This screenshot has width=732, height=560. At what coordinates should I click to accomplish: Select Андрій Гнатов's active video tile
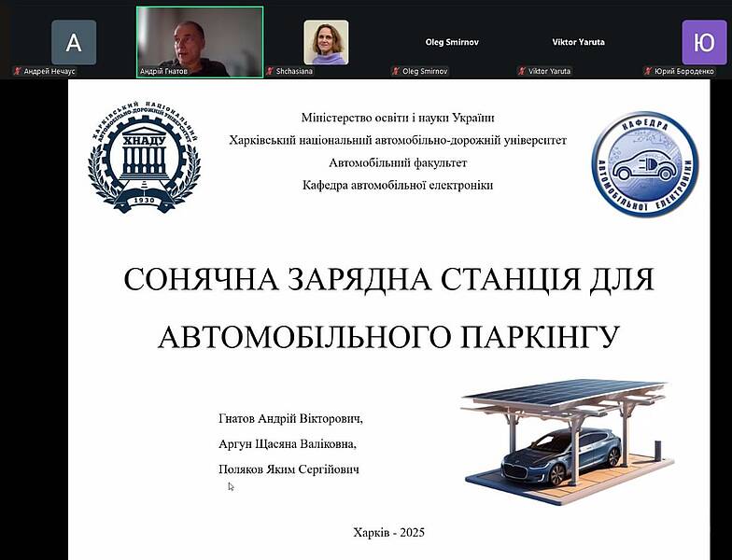coord(200,41)
